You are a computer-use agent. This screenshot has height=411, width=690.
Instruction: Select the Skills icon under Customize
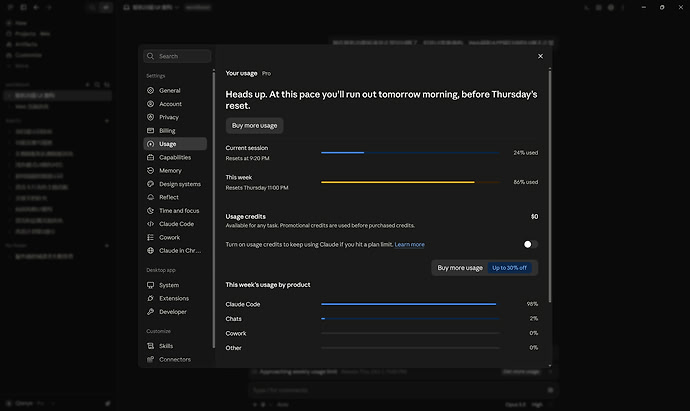tap(150, 346)
